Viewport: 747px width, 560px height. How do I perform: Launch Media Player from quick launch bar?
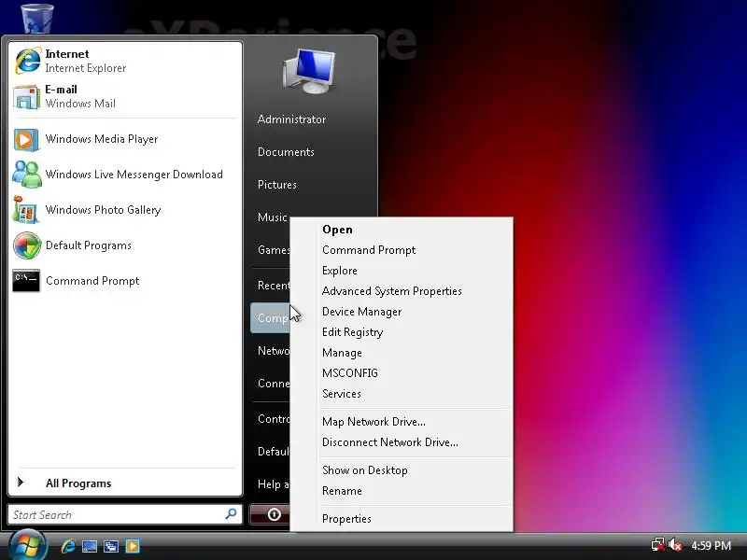pos(133,546)
